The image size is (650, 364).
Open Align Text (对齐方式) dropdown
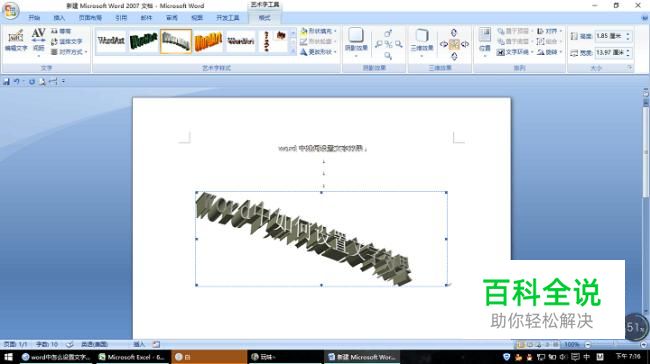[x=69, y=52]
